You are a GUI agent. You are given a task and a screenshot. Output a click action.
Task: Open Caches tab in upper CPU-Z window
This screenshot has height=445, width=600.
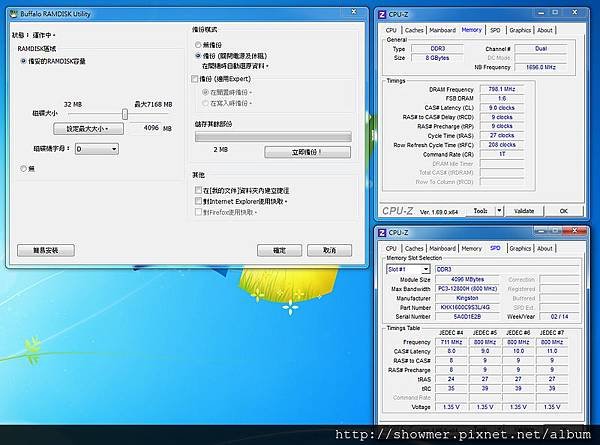click(414, 30)
